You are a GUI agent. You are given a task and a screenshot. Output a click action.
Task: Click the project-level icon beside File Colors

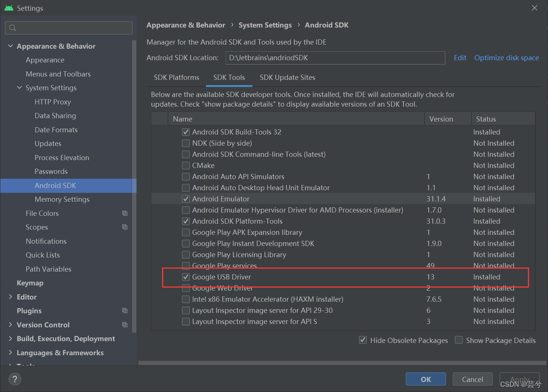tap(125, 213)
